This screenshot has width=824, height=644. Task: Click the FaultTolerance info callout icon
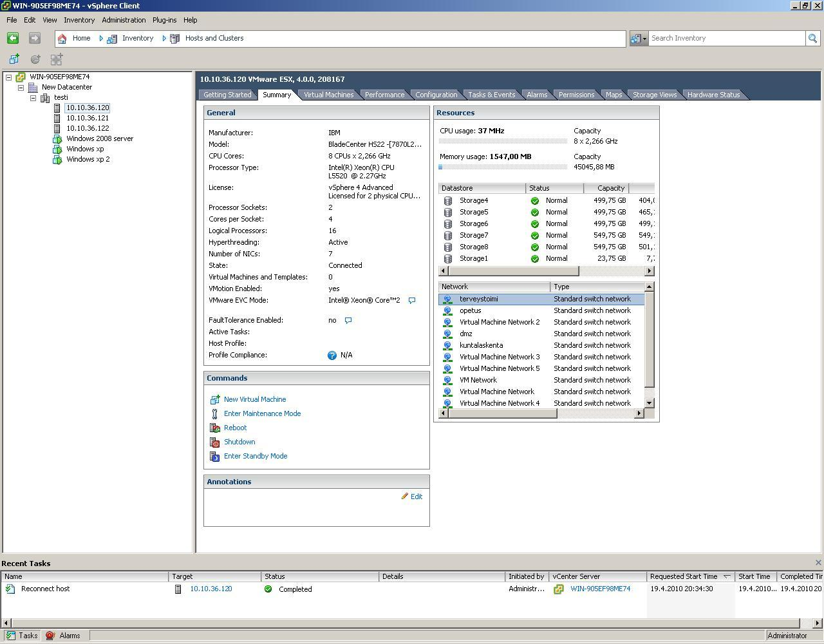click(x=348, y=320)
